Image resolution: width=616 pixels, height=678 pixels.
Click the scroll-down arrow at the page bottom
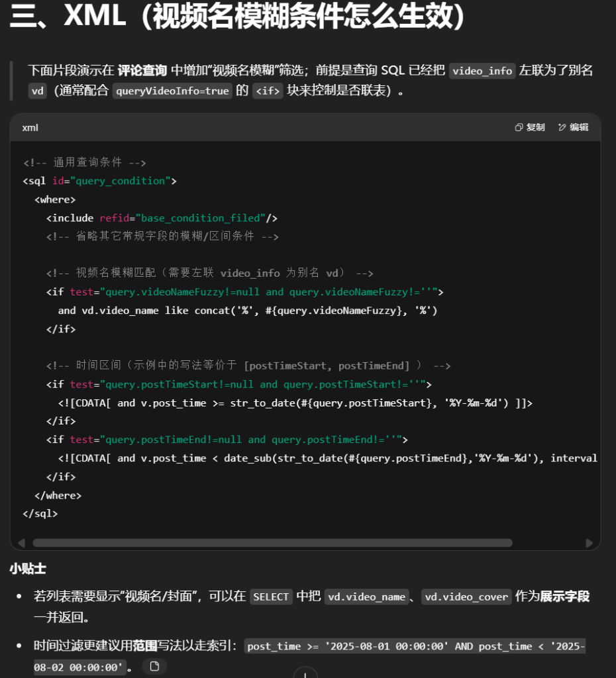[305, 674]
